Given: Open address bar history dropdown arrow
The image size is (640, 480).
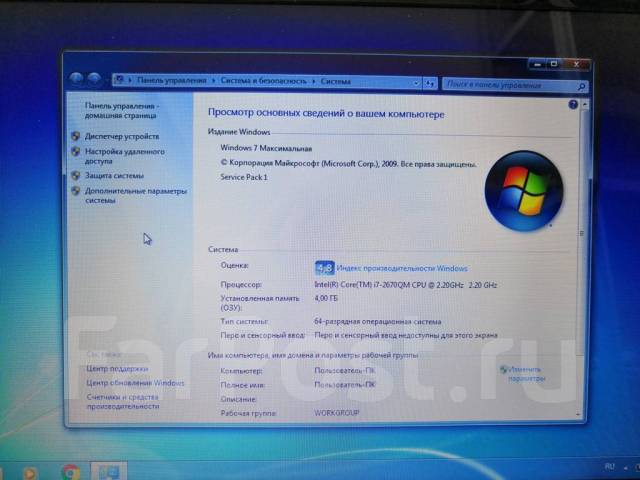Looking at the screenshot, I should 416,83.
